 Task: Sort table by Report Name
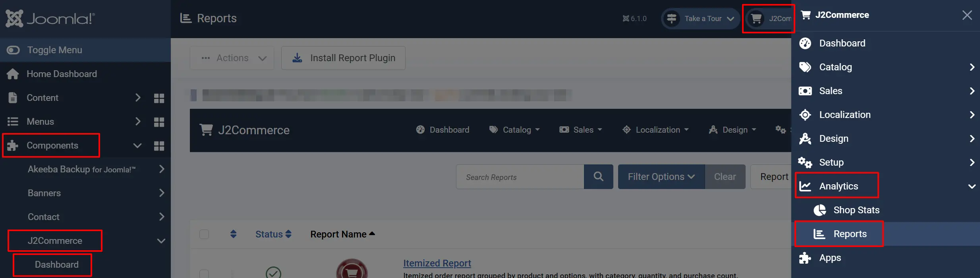[x=342, y=234]
